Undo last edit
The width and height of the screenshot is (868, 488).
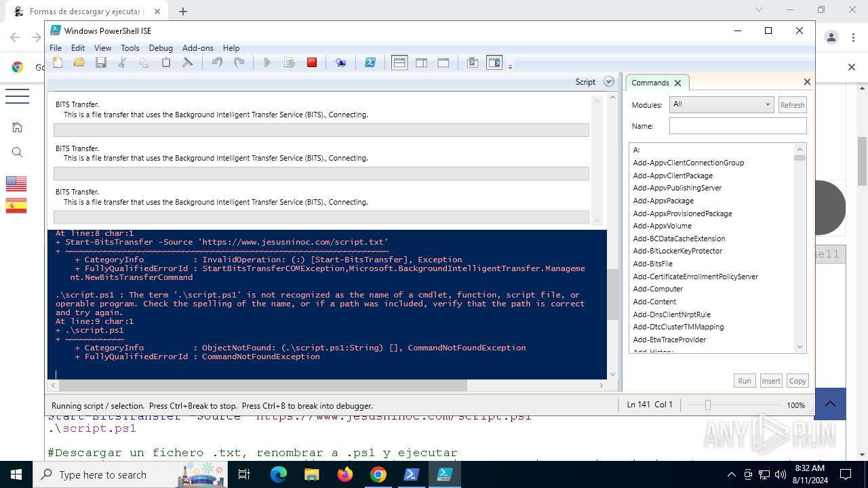(x=217, y=63)
